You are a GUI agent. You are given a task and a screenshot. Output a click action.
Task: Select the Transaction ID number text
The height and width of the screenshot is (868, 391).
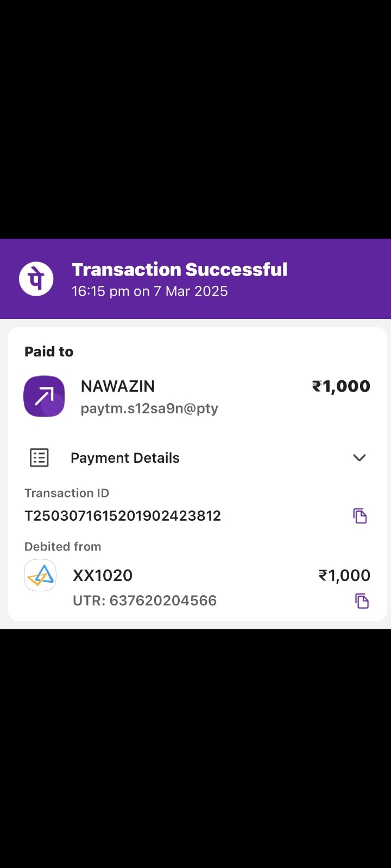(x=123, y=516)
